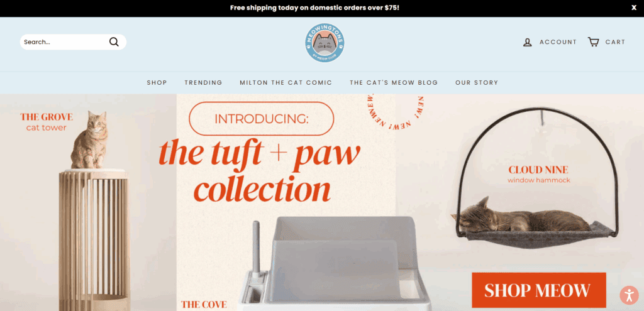The width and height of the screenshot is (644, 311).
Task: Select the Cloud Nine window hammock label
Action: (x=538, y=174)
